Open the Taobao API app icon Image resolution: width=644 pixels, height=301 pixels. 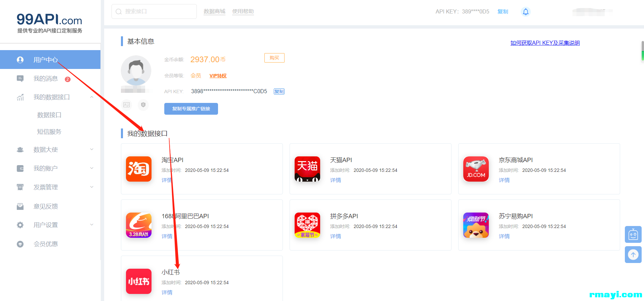click(139, 169)
